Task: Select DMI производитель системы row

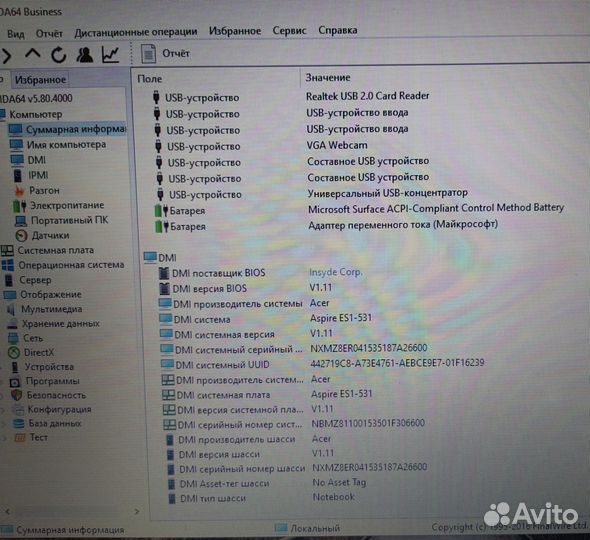Action: pyautogui.click(x=245, y=304)
